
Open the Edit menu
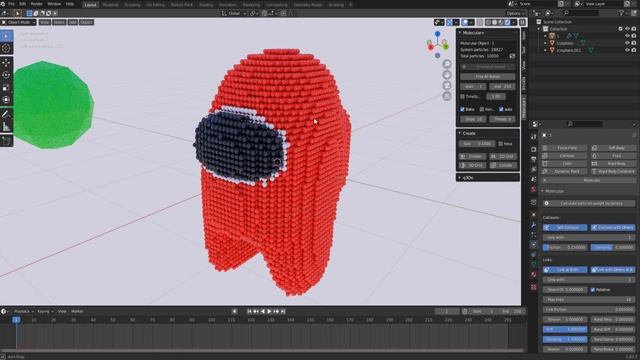[22, 4]
